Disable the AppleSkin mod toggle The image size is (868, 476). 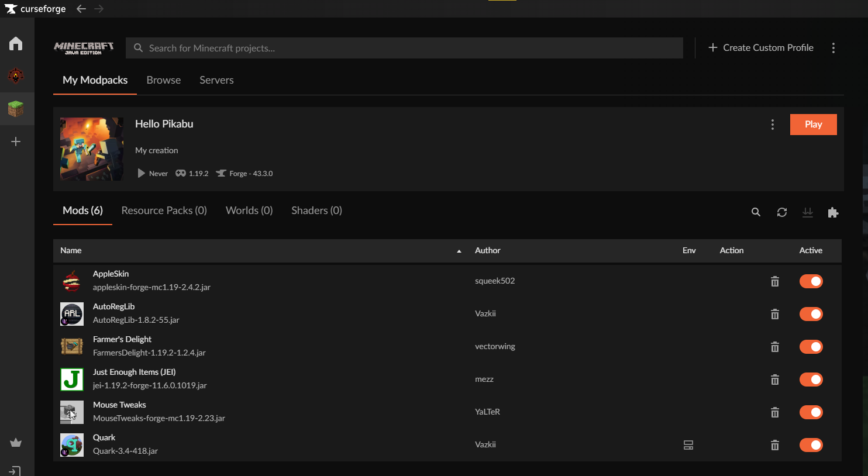[x=811, y=281]
